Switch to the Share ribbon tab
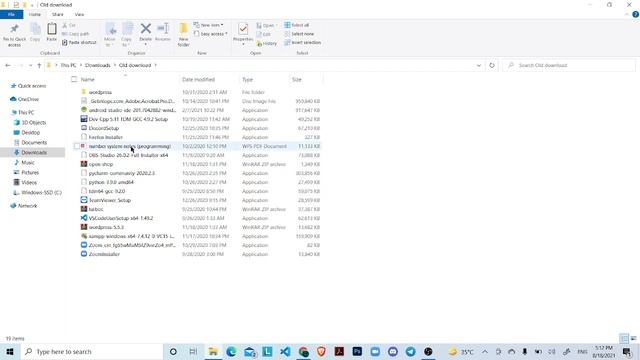The height and width of the screenshot is (360, 640). pos(58,14)
